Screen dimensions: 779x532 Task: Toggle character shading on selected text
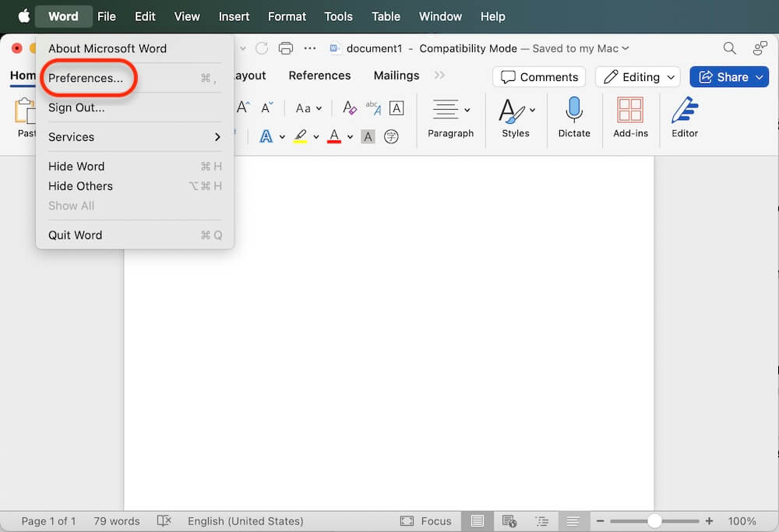click(368, 136)
